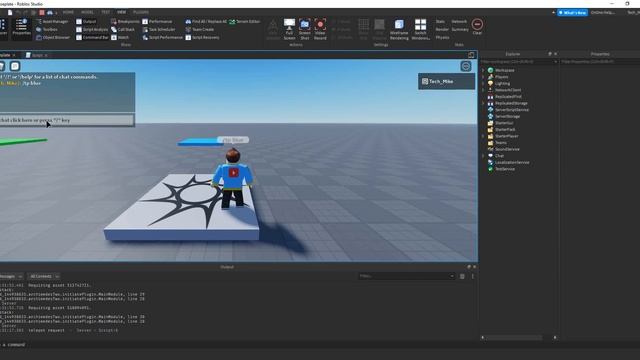
Task: Open the Object Browser
Action: pyautogui.click(x=53, y=38)
